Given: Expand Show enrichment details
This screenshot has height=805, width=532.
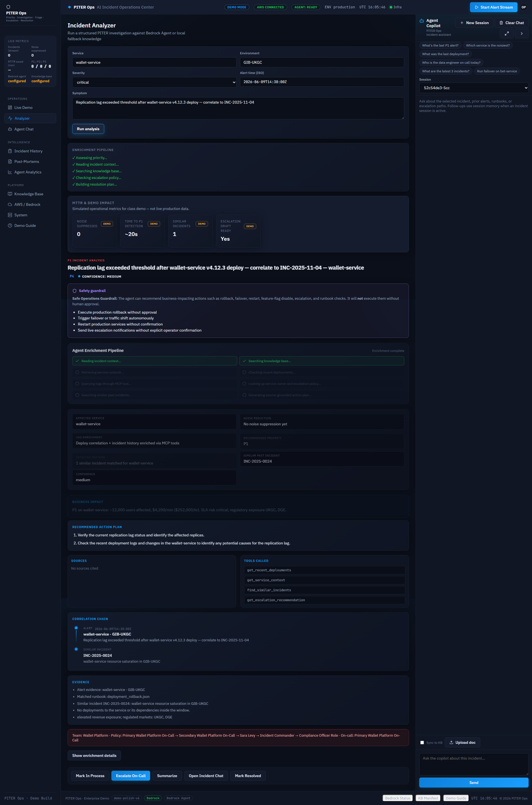Looking at the screenshot, I should point(94,755).
